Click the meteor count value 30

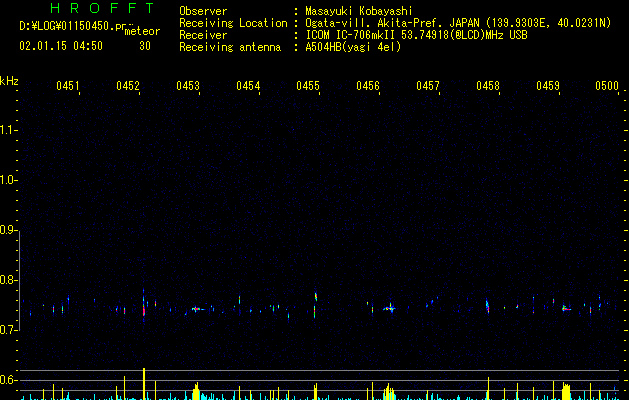145,46
